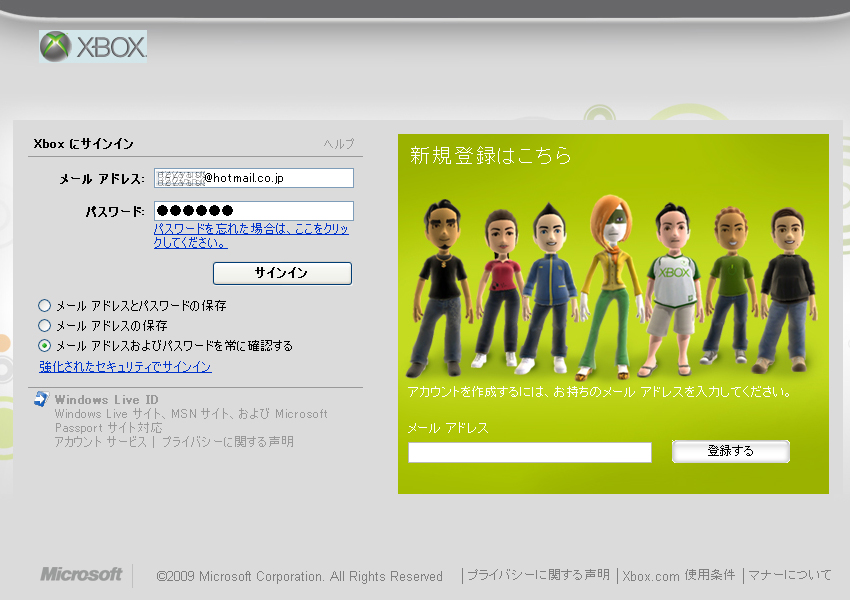Viewport: 850px width, 600px height.
Task: Click the Xbox にサインイン heading
Action: [x=83, y=144]
